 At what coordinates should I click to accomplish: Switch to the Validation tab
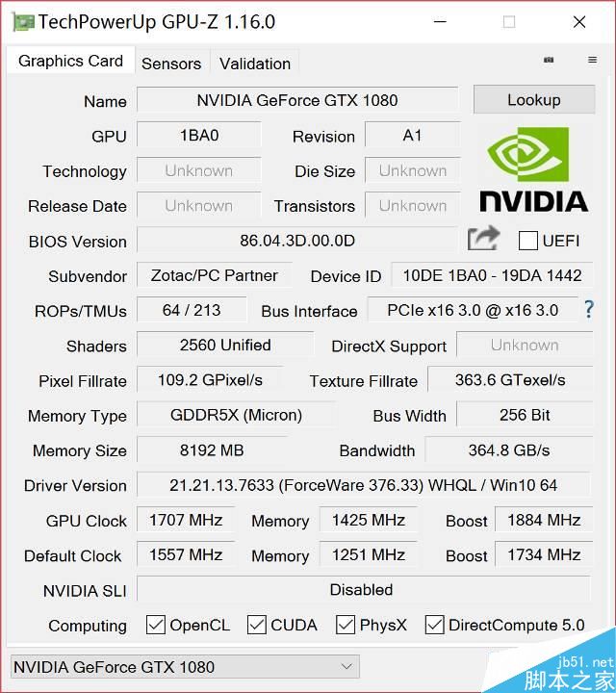tap(255, 64)
